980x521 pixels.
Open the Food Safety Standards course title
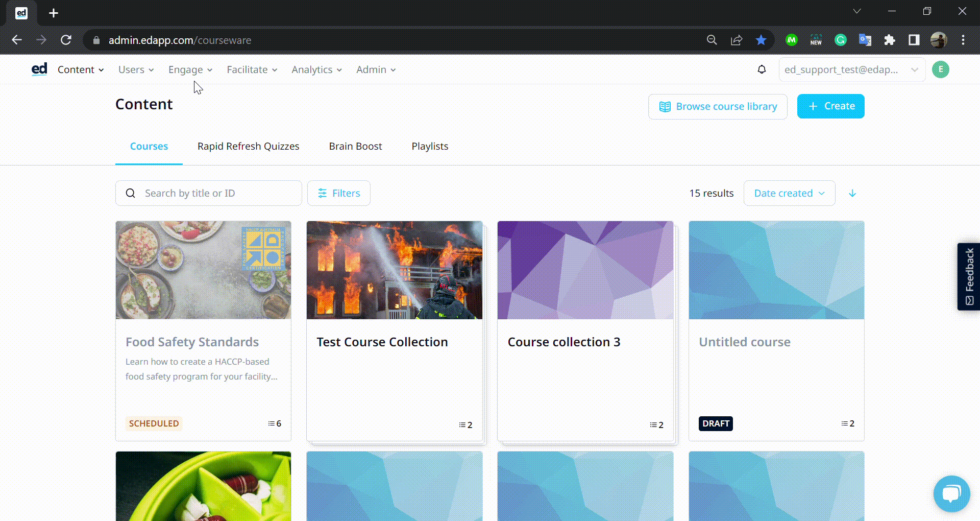point(192,342)
